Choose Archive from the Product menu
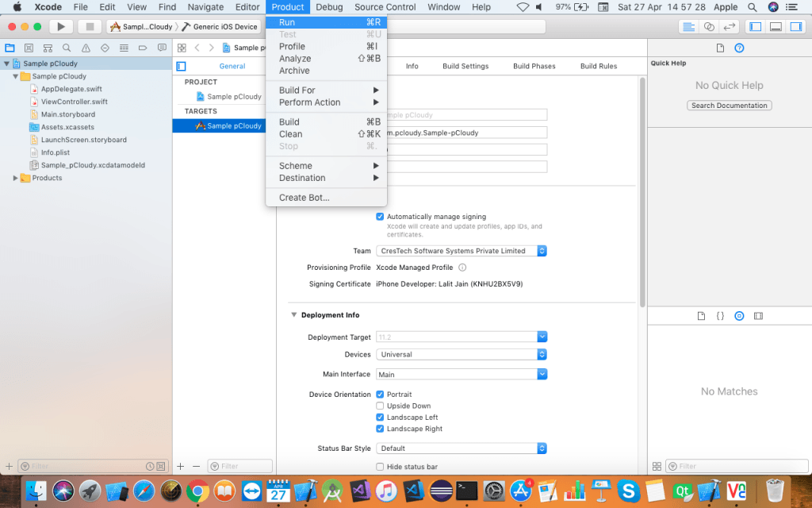812x508 pixels. click(x=294, y=71)
